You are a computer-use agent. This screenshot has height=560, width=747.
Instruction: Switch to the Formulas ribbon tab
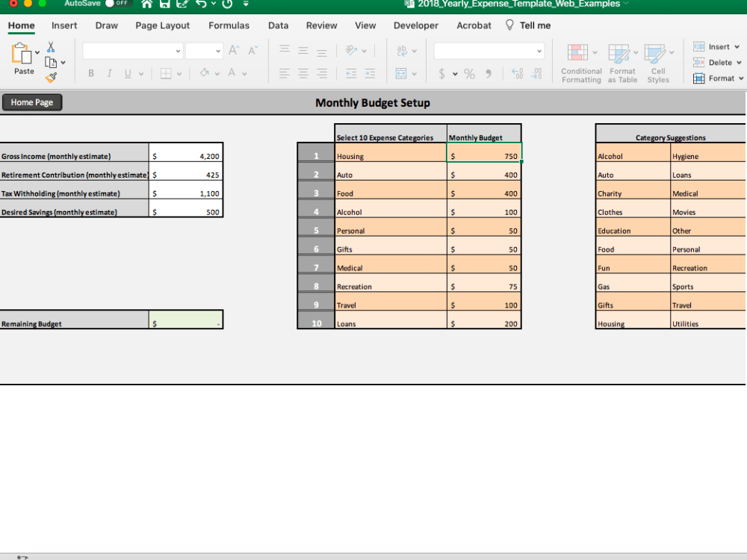tap(229, 25)
